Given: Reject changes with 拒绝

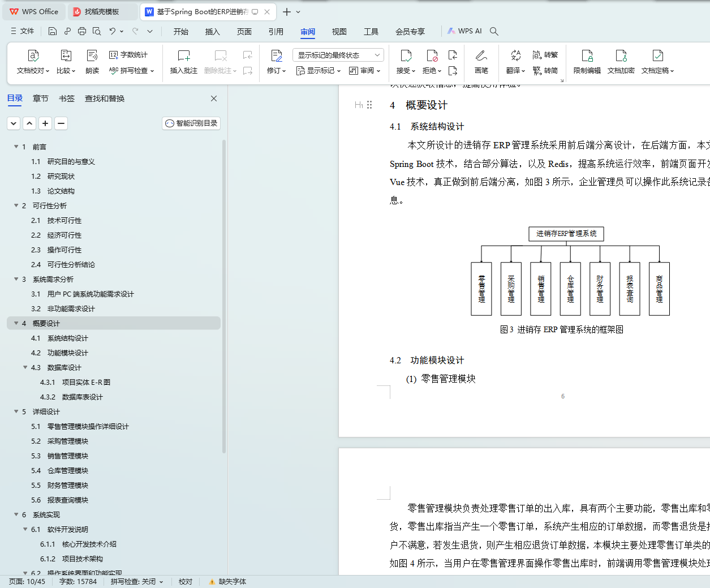Looking at the screenshot, I should point(432,62).
